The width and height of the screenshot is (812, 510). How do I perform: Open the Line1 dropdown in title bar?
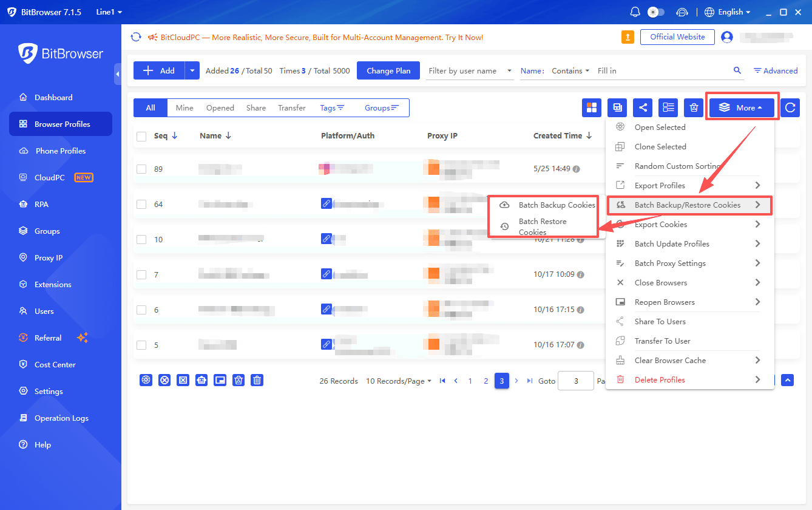109,12
